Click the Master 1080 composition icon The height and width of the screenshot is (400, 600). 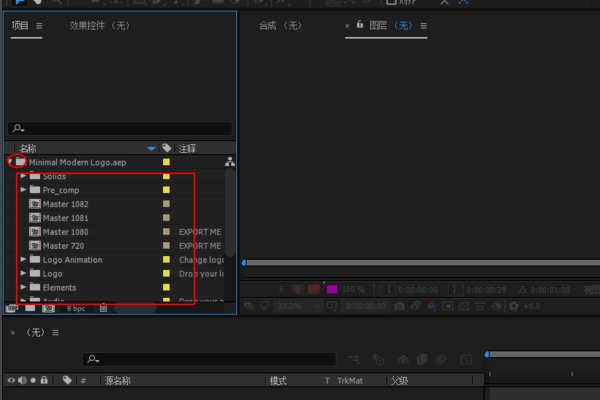(x=34, y=232)
